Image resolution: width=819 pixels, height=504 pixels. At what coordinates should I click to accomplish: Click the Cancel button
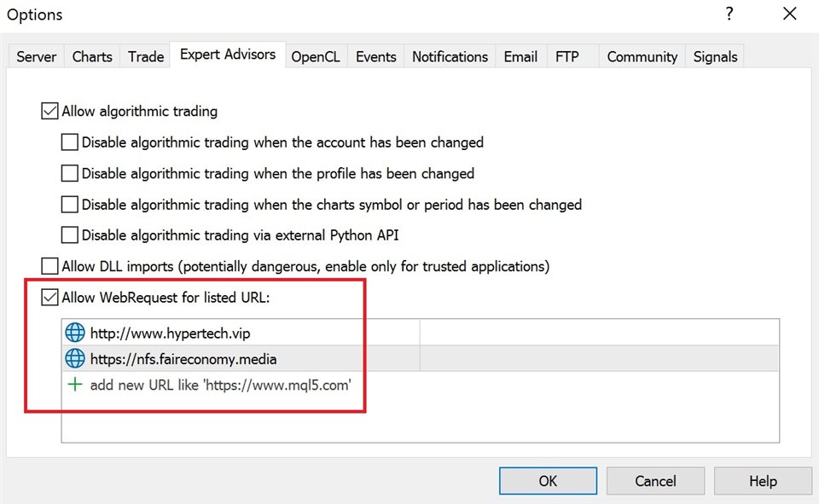click(x=655, y=481)
